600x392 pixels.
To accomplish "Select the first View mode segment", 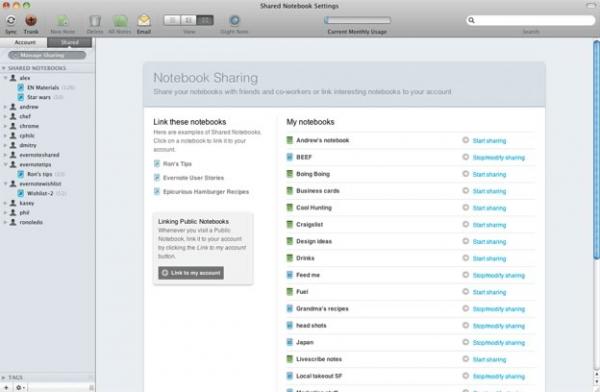I will [172, 20].
